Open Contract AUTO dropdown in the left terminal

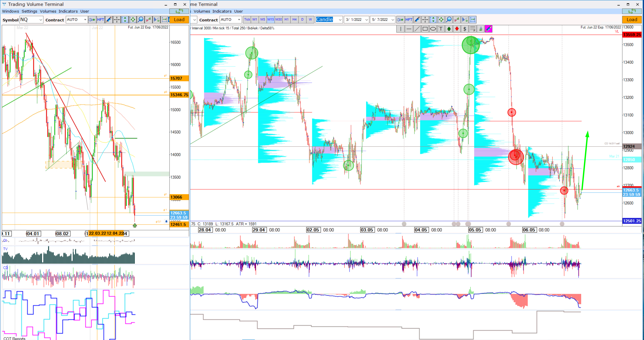77,19
